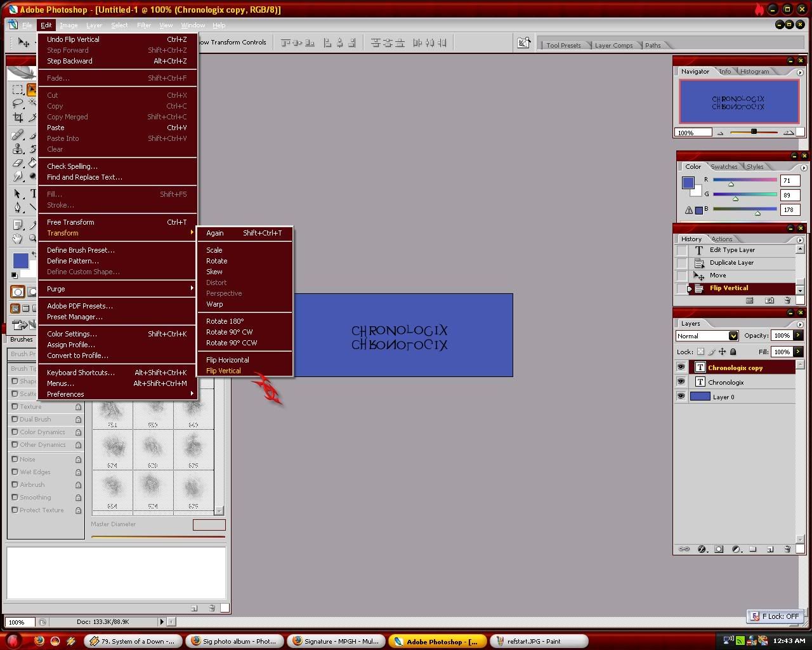Select the Notes tool
The image size is (812, 650).
[18, 225]
